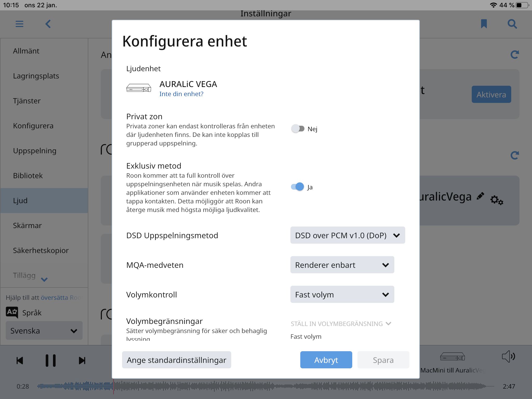This screenshot has width=532, height=399.
Task: Open device settings gears for AuralicVega
Action: tap(497, 200)
